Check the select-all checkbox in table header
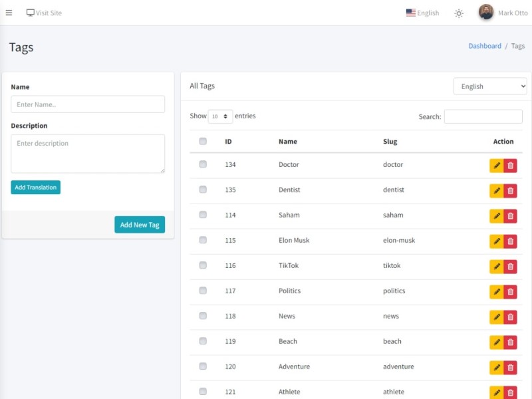This screenshot has height=399, width=532. point(203,141)
